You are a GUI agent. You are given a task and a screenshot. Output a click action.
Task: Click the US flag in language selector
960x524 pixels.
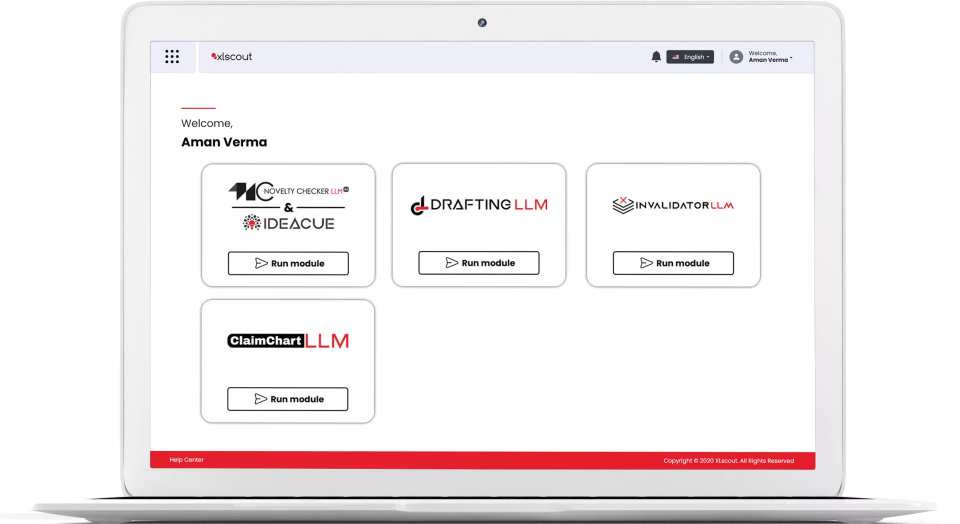click(x=676, y=57)
